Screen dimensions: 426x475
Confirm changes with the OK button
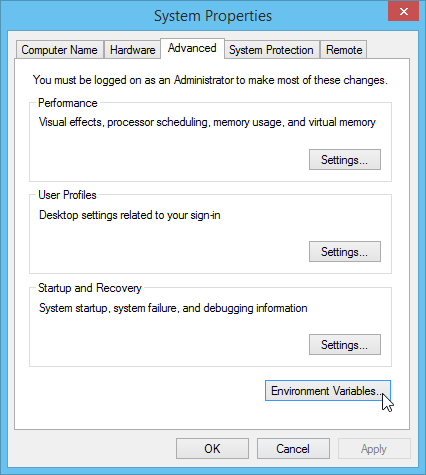[212, 449]
